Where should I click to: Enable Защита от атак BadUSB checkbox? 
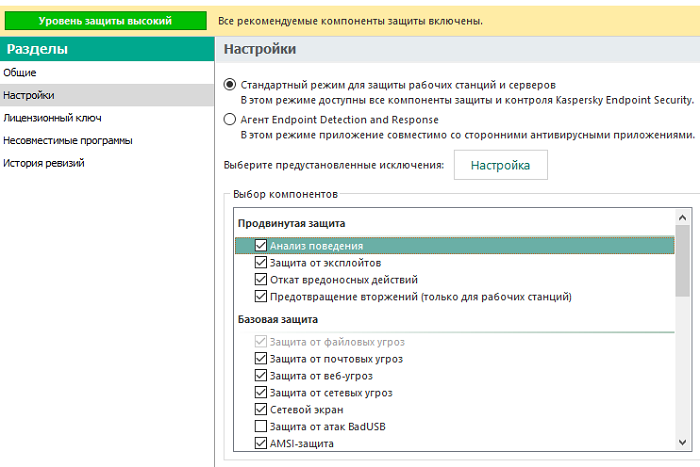(x=261, y=426)
